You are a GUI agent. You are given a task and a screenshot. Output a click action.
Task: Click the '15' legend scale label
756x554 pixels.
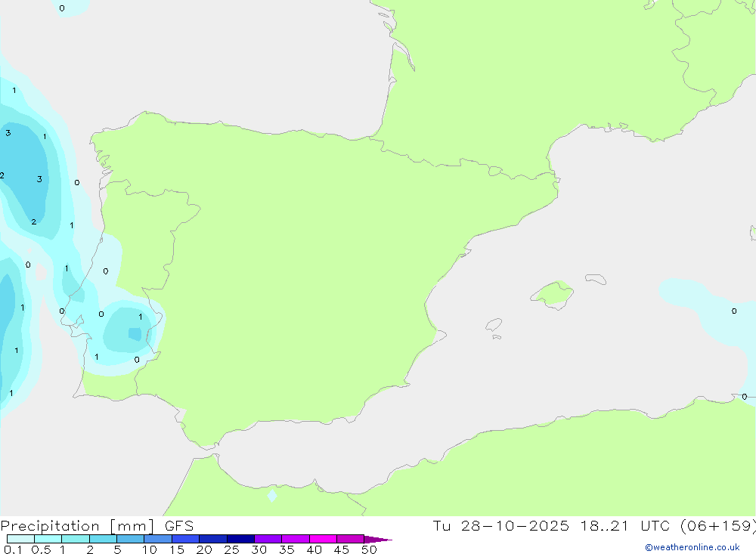coord(177,549)
